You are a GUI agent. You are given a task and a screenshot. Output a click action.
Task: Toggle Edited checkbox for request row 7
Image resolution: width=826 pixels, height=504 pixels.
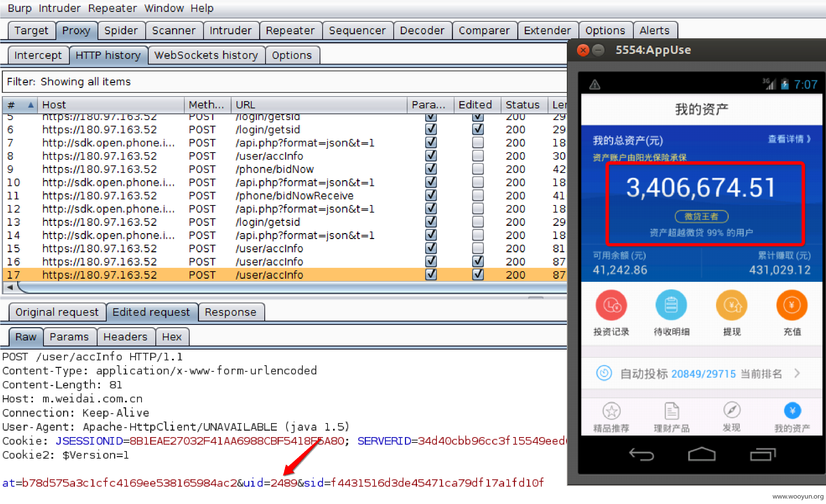point(478,142)
